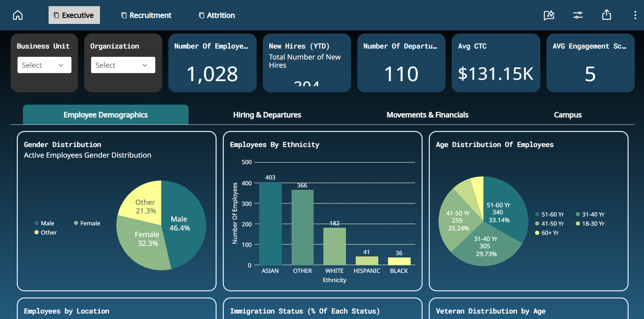Switch to the Attrition tab

coord(217,15)
